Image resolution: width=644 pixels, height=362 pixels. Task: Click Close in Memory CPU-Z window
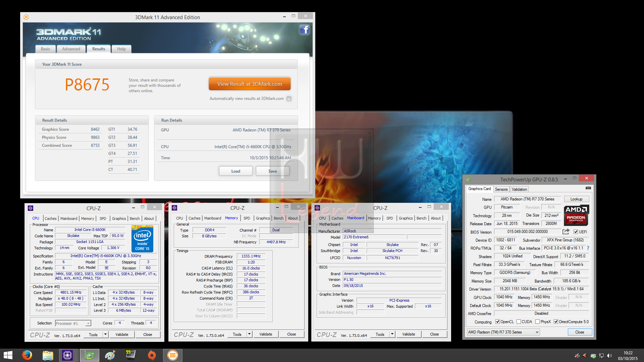pyautogui.click(x=291, y=334)
